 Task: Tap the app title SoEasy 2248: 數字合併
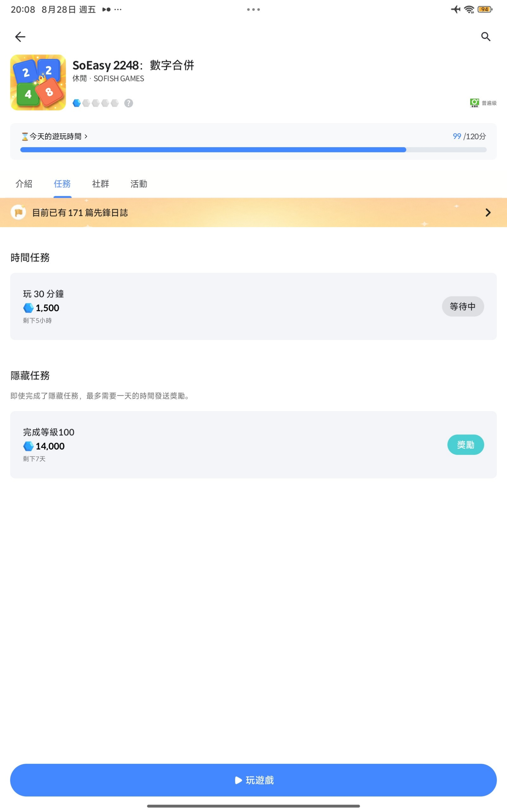(x=133, y=65)
